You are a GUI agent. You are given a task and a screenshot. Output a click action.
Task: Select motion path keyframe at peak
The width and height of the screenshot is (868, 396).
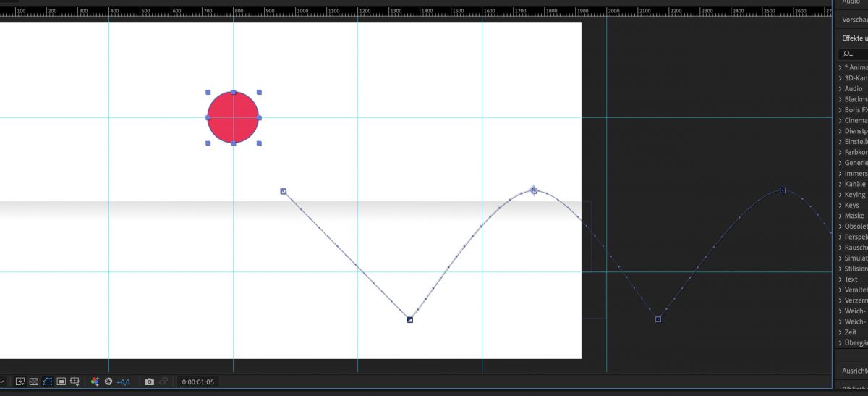(534, 190)
